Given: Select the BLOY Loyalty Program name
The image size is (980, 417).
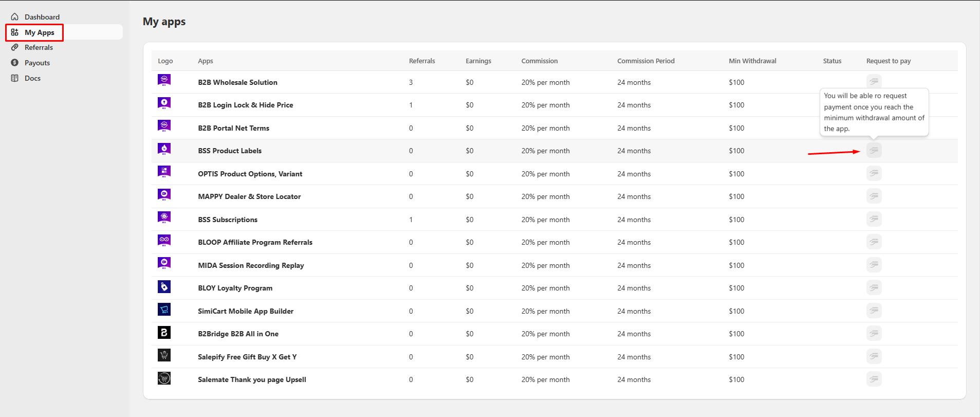Looking at the screenshot, I should pyautogui.click(x=235, y=288).
